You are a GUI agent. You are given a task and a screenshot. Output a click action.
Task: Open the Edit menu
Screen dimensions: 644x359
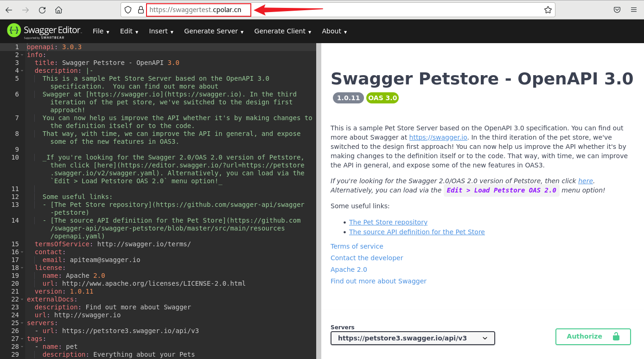click(129, 31)
